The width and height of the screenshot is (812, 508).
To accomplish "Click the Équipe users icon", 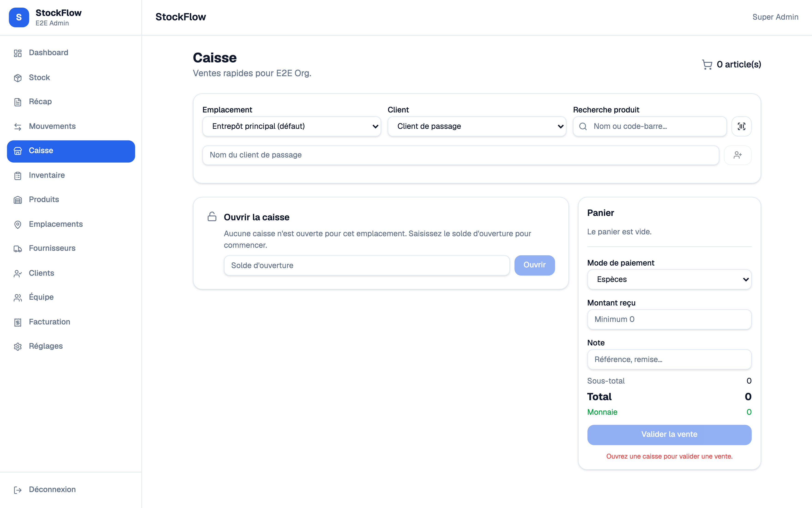I will coord(18,298).
